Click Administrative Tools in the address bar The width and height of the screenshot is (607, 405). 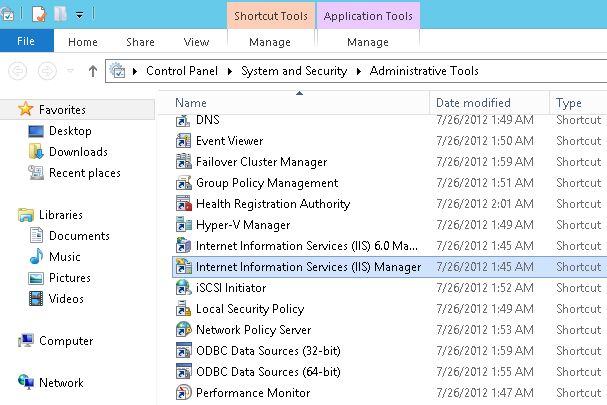click(424, 71)
